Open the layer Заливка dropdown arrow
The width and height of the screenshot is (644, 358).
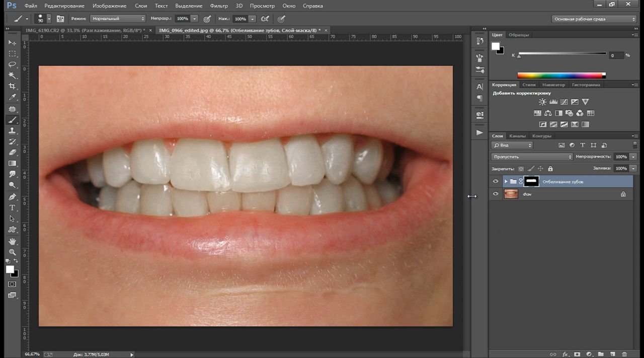tap(633, 169)
